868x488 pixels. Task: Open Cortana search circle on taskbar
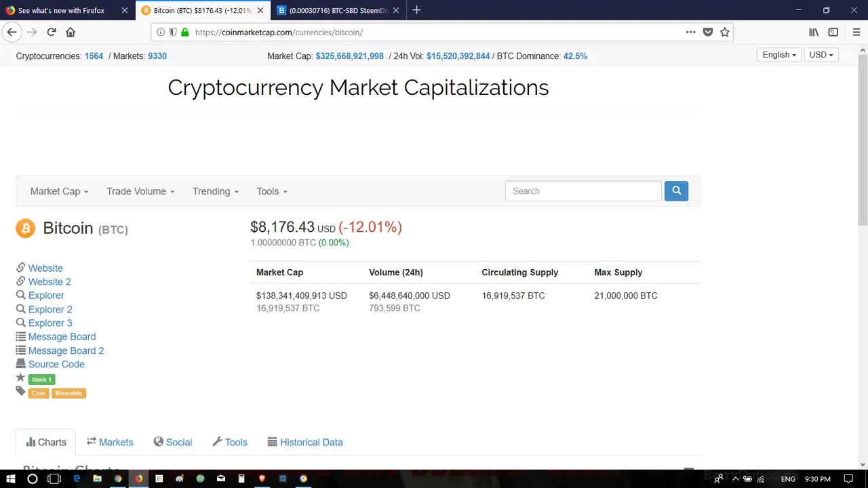32,479
